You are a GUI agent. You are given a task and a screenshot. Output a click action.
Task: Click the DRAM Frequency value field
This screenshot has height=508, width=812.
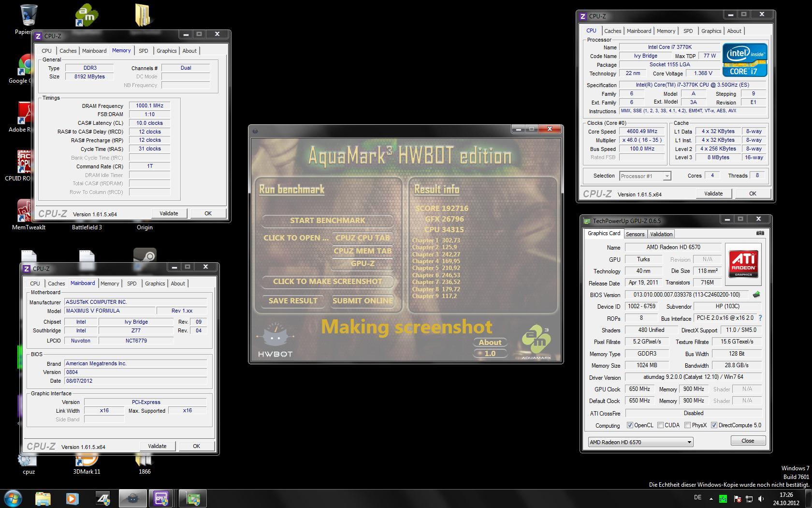coord(149,105)
